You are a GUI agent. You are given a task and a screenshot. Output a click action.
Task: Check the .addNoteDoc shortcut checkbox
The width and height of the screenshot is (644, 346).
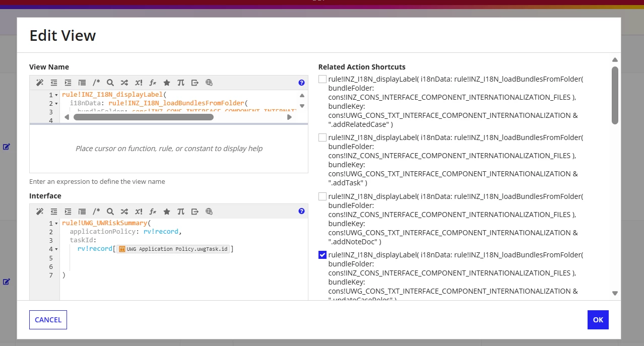point(323,196)
